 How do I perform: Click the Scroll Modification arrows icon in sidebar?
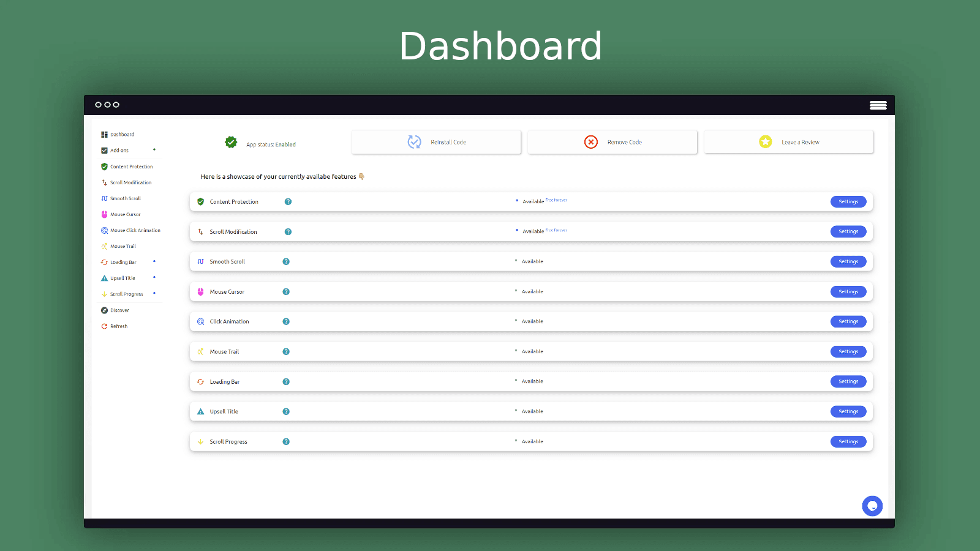pyautogui.click(x=104, y=182)
